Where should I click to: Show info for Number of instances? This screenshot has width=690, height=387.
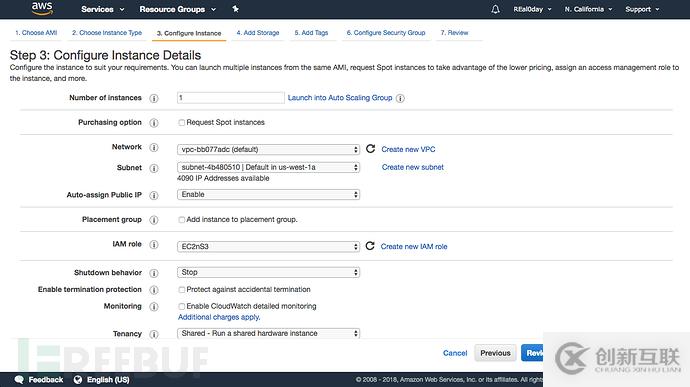point(154,98)
